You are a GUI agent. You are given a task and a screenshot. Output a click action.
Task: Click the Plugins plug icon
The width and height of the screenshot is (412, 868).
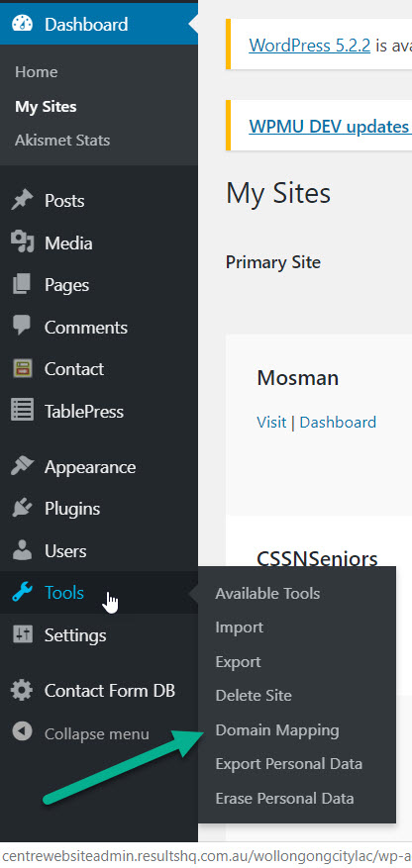click(x=22, y=508)
